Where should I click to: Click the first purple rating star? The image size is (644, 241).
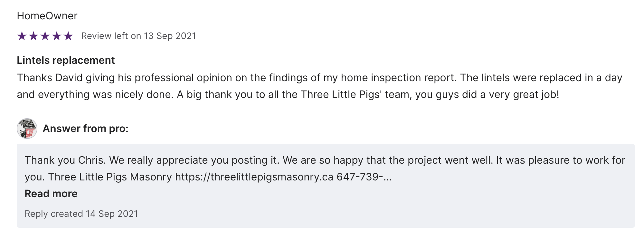22,36
